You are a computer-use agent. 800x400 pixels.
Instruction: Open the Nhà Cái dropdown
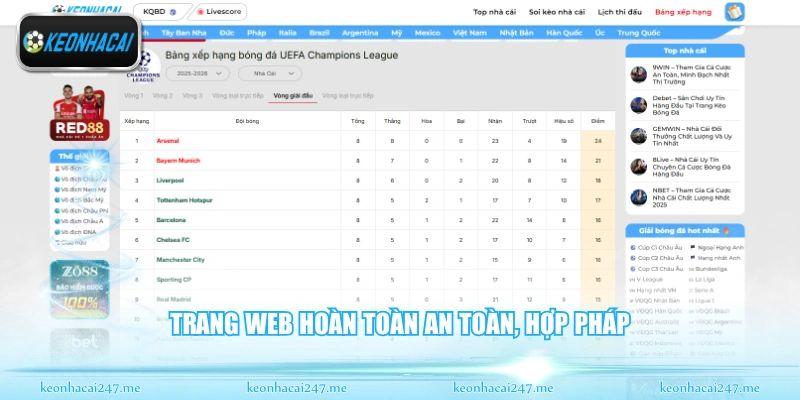click(270, 73)
